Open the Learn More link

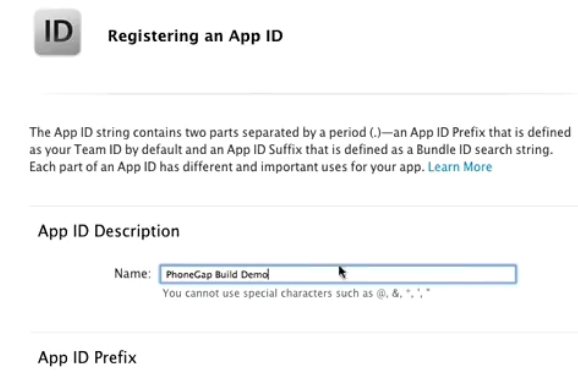tap(460, 167)
